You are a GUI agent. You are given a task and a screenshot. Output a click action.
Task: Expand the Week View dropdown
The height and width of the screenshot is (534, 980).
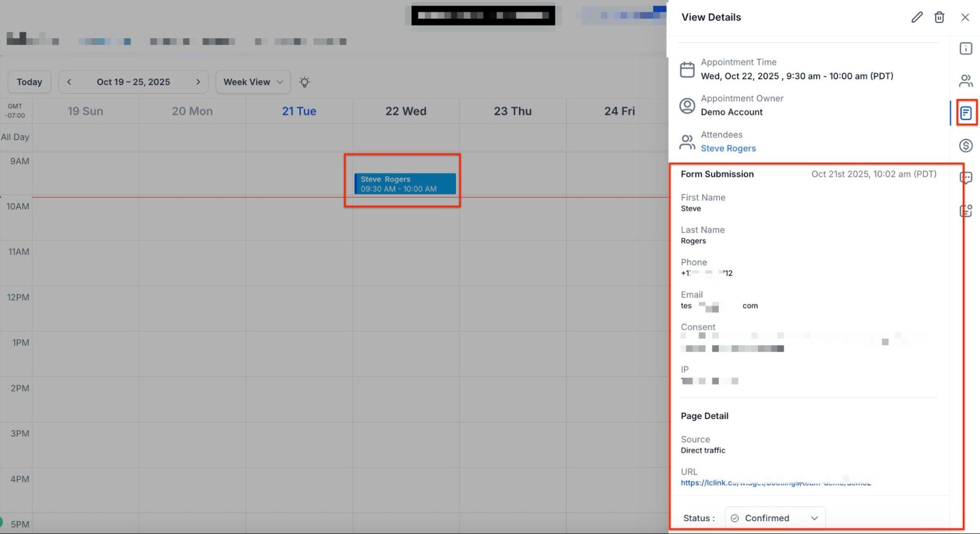tap(253, 82)
